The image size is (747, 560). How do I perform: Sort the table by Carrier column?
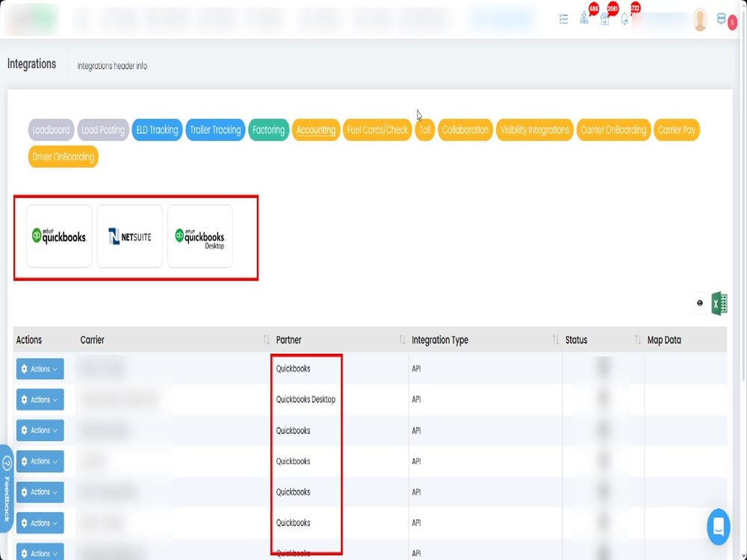coord(267,340)
